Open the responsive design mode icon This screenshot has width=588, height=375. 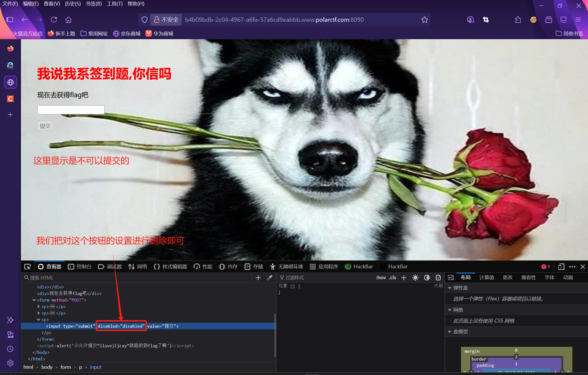pos(561,267)
